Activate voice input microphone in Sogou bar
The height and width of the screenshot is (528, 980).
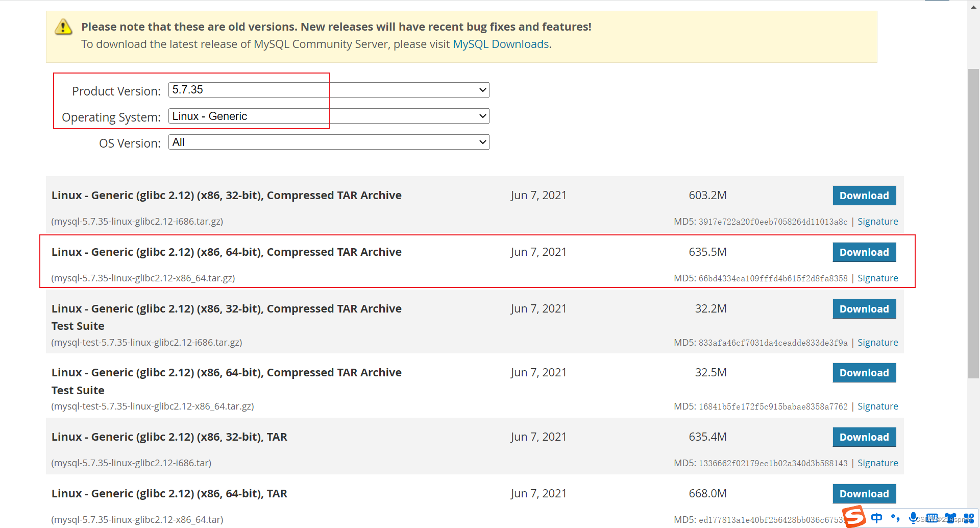click(x=913, y=518)
